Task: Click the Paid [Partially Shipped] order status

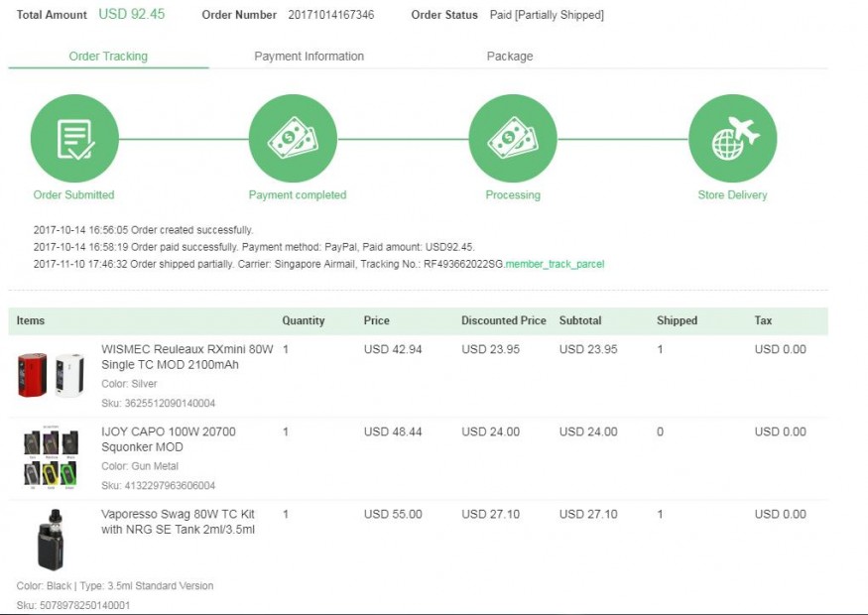Action: coord(547,15)
